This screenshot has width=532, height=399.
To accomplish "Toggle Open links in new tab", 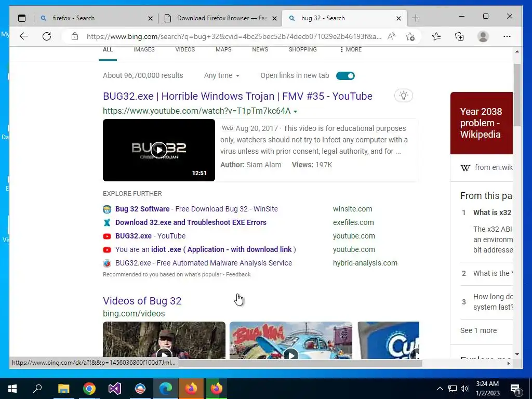I will 345,76.
